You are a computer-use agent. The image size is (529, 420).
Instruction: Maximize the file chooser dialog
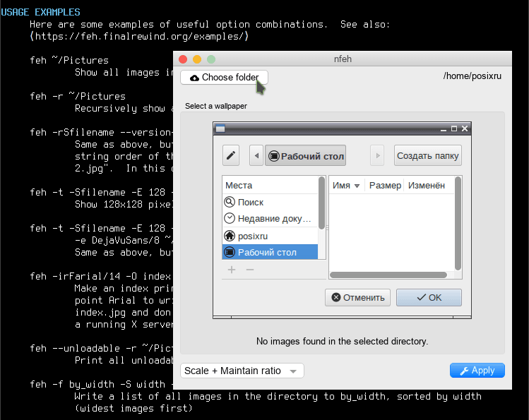[454, 128]
